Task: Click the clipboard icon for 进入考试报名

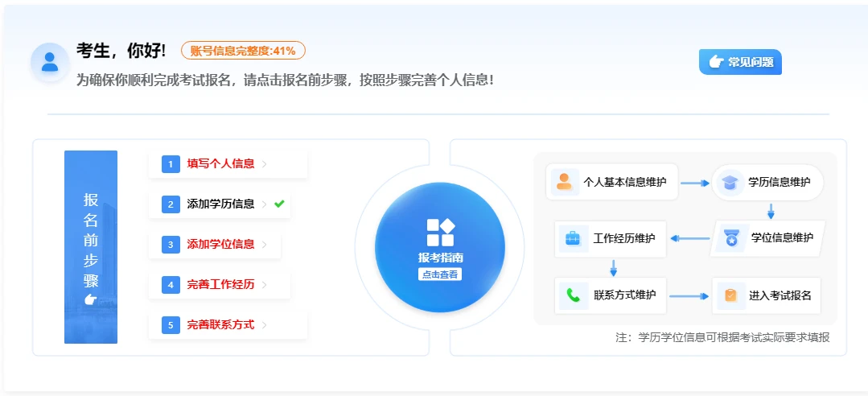Action: tap(730, 295)
